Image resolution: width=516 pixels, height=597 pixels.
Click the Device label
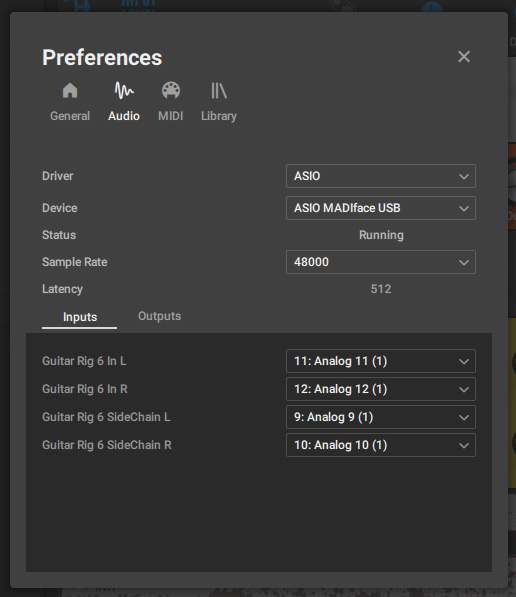tap(60, 208)
